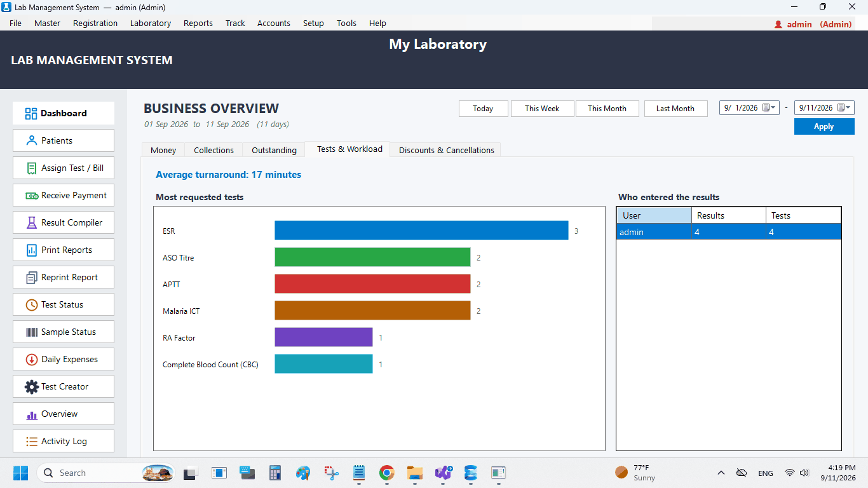Select the Last Month range button

tap(675, 109)
